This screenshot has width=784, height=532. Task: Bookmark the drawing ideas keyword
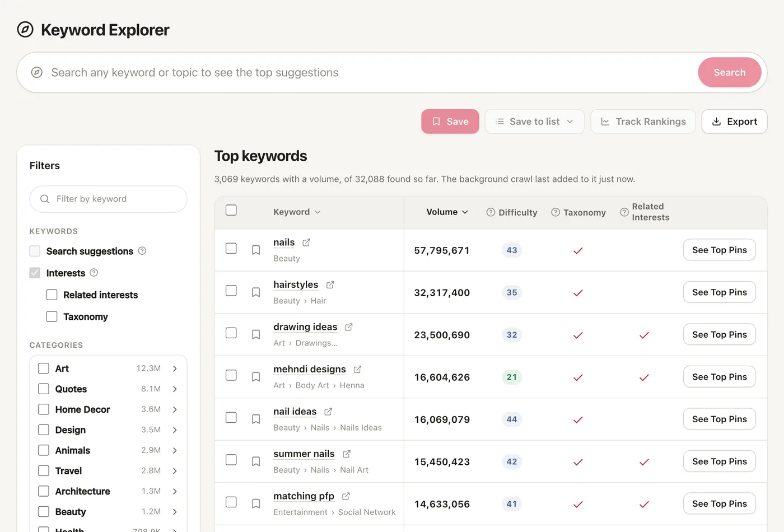click(x=256, y=334)
